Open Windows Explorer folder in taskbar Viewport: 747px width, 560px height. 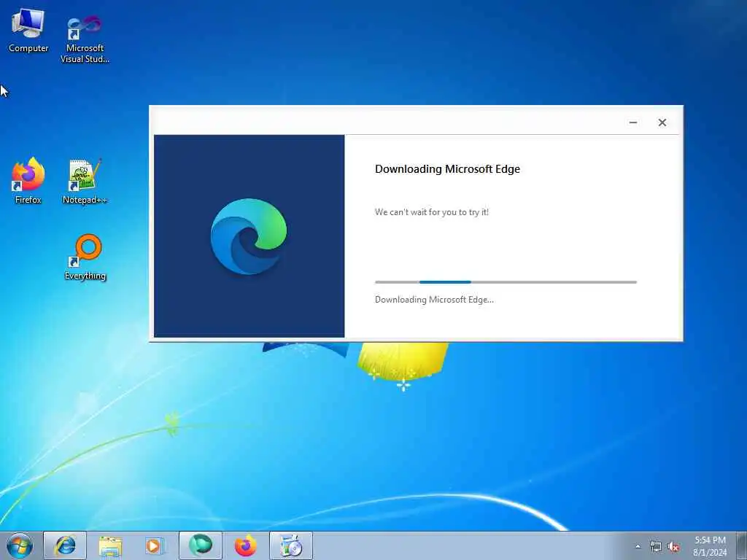(x=111, y=545)
